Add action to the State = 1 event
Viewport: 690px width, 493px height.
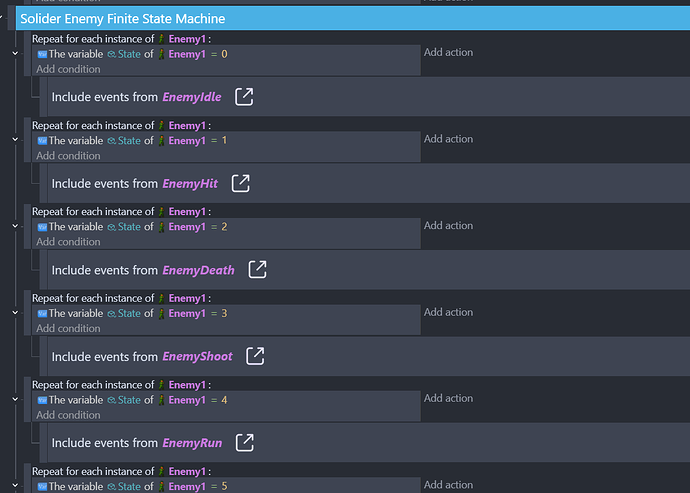448,139
